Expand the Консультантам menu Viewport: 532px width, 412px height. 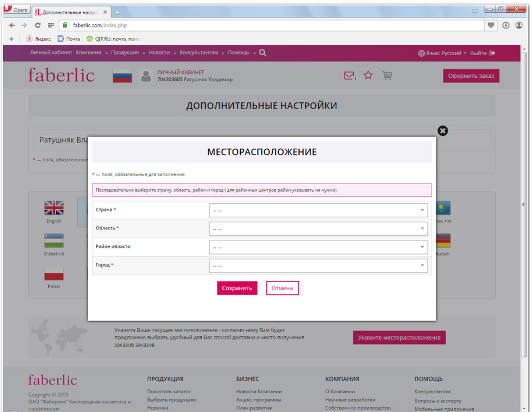point(202,53)
